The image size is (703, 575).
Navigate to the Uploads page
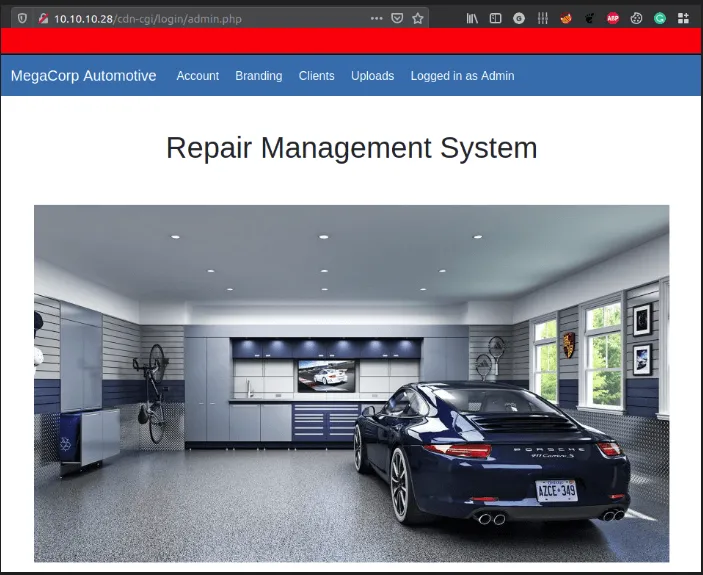(372, 76)
